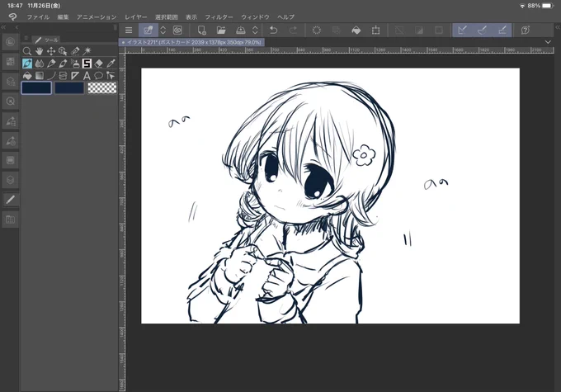Open the up-down chevron beside edge keyboard button
561x392 pixels.
[x=163, y=30]
